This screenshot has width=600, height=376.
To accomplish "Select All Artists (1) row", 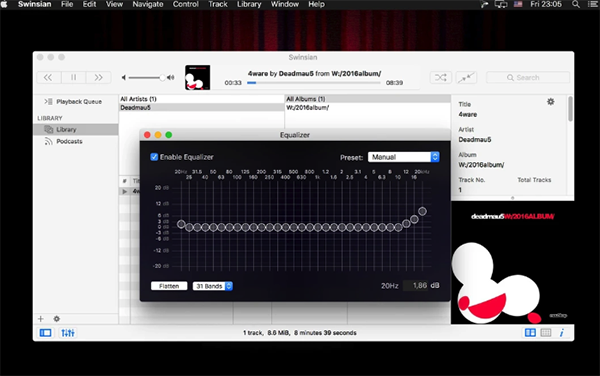I will coord(201,99).
